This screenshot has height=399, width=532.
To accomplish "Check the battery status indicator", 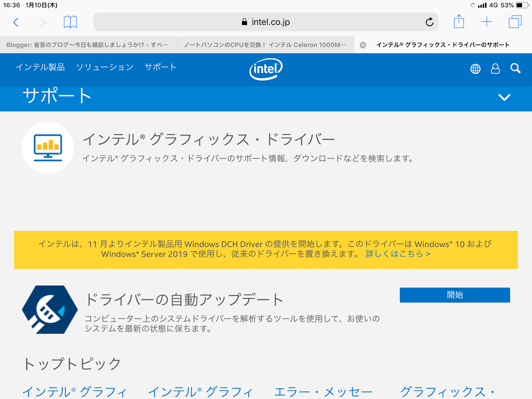I will pos(522,5).
